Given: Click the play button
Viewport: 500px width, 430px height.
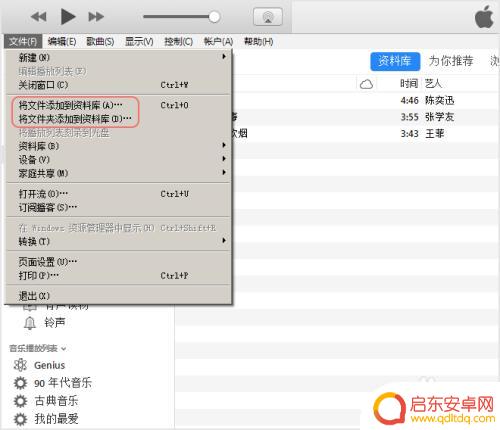Looking at the screenshot, I should 68,17.
